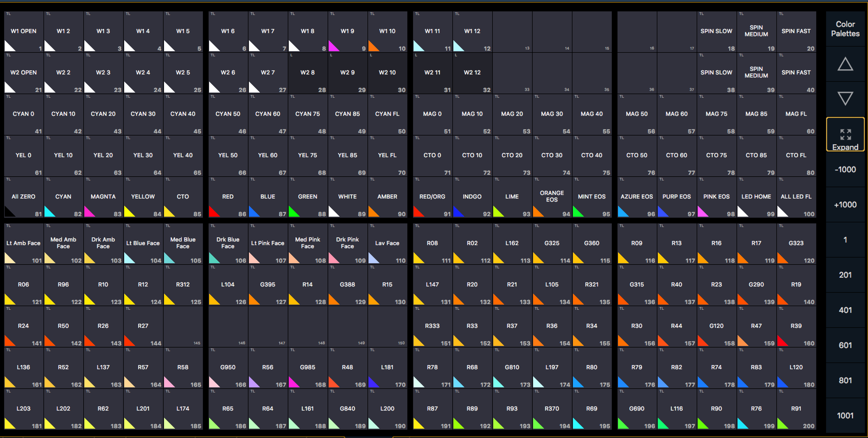Go to palette page 601
868x438 pixels.
click(x=845, y=345)
